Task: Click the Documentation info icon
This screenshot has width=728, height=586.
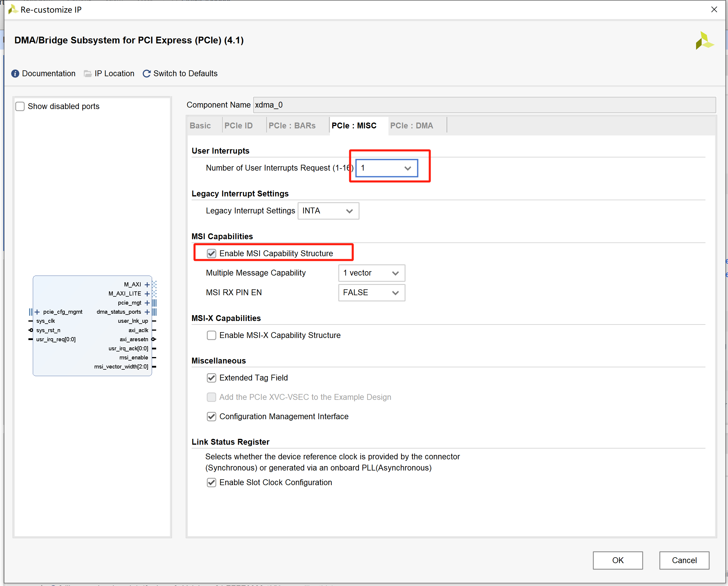Action: click(15, 74)
